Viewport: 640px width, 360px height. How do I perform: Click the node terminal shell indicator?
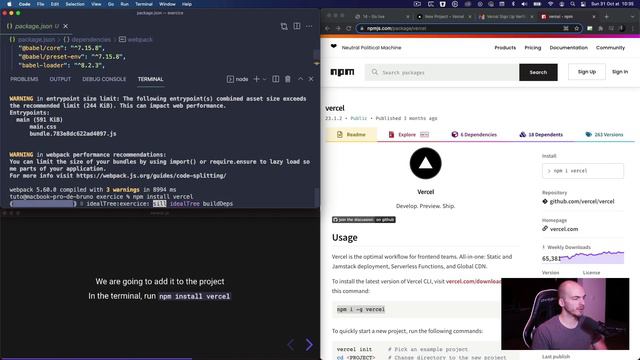pyautogui.click(x=238, y=79)
